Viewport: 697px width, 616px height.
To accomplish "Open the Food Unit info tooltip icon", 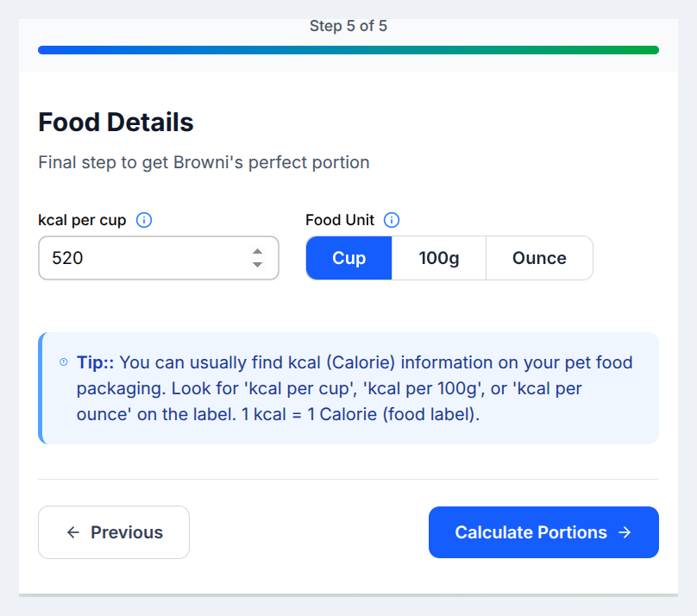I will click(x=392, y=220).
